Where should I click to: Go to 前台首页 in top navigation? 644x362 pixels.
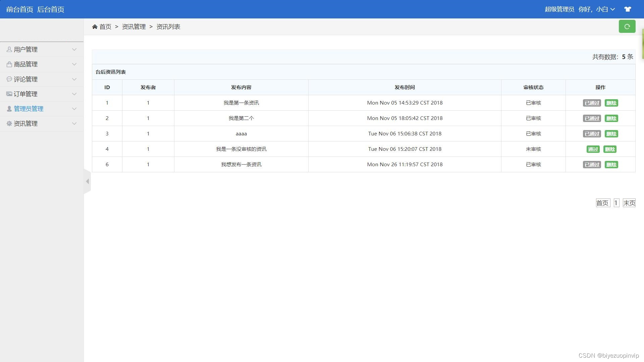click(x=19, y=9)
